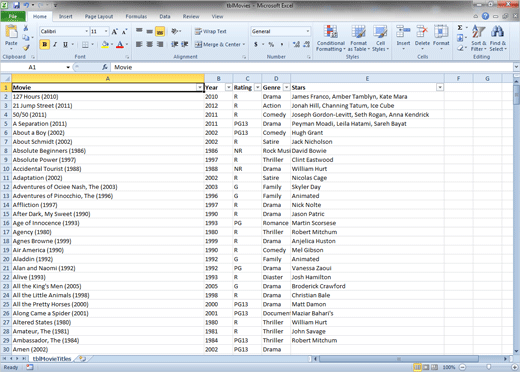The width and height of the screenshot is (520, 372).
Task: Click the Name Box showing A1
Action: click(36, 67)
